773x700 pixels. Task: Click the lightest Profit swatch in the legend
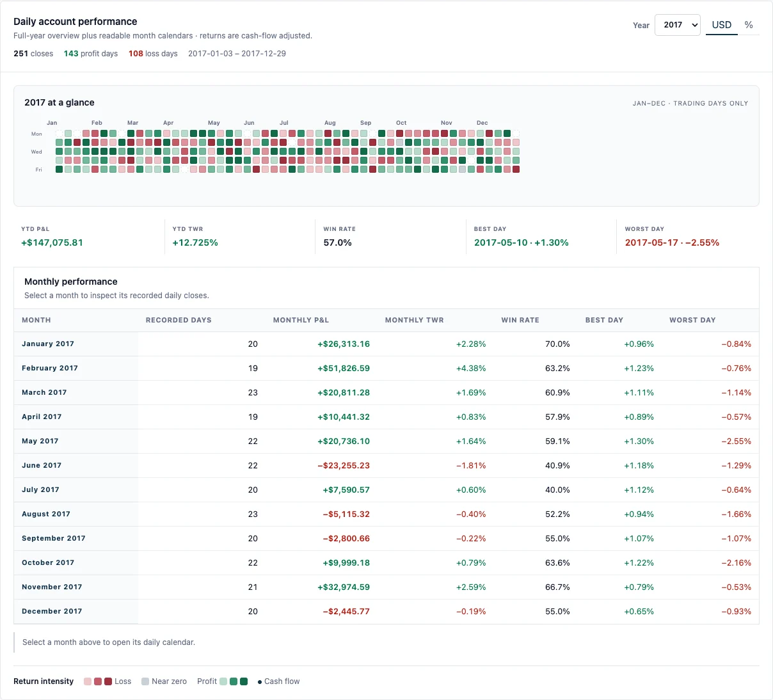(x=223, y=681)
